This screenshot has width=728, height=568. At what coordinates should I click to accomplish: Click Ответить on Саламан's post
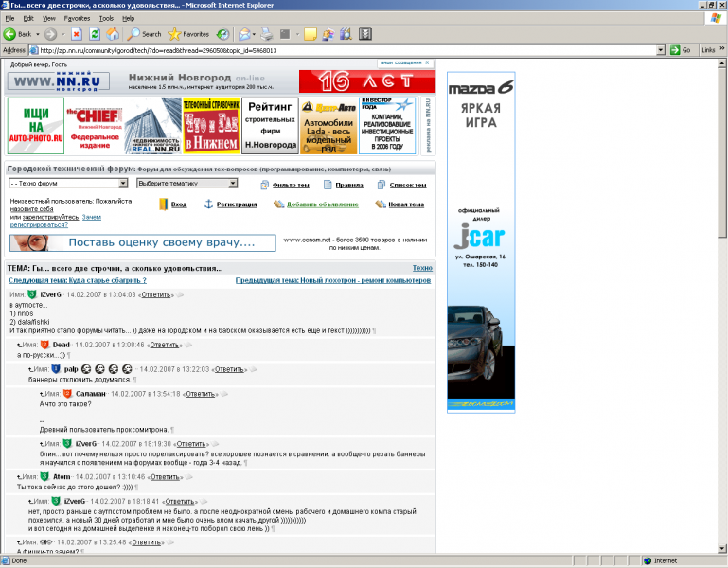(x=201, y=394)
